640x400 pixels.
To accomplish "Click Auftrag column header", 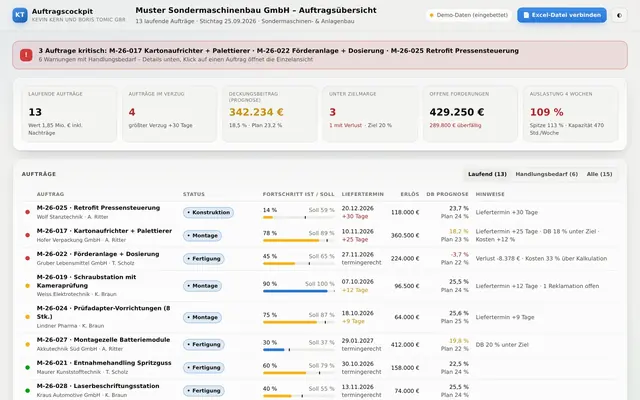I will (50, 194).
